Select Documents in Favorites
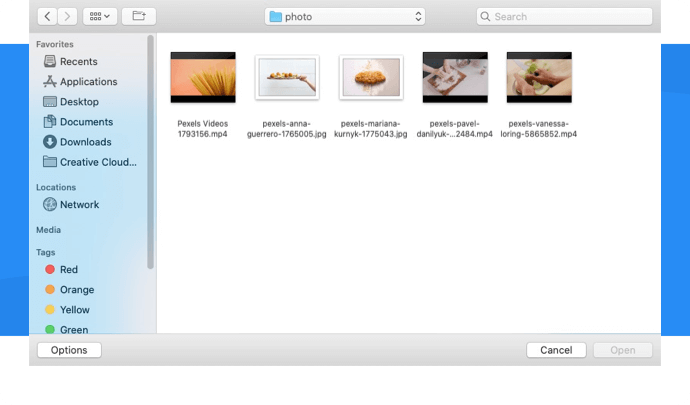This screenshot has width=690, height=405. pyautogui.click(x=78, y=122)
